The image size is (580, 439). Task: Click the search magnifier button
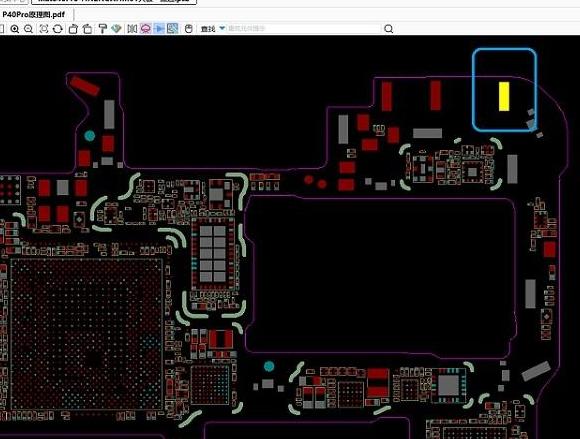pos(388,29)
